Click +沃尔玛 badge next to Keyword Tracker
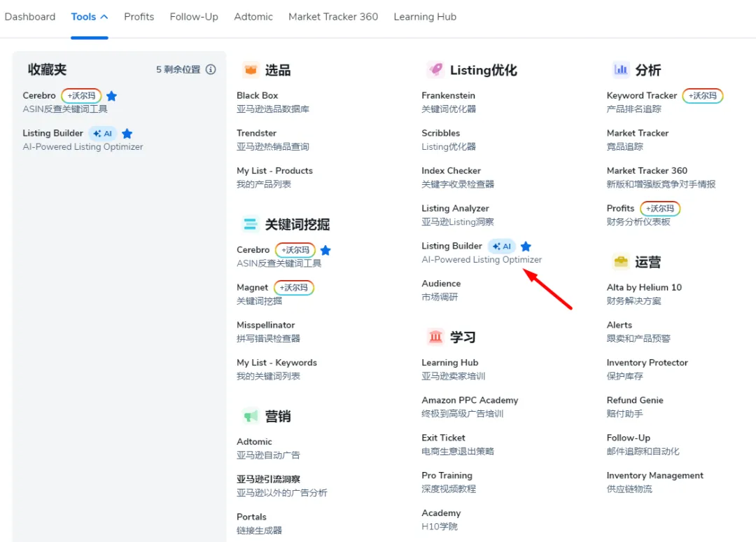 click(x=703, y=96)
